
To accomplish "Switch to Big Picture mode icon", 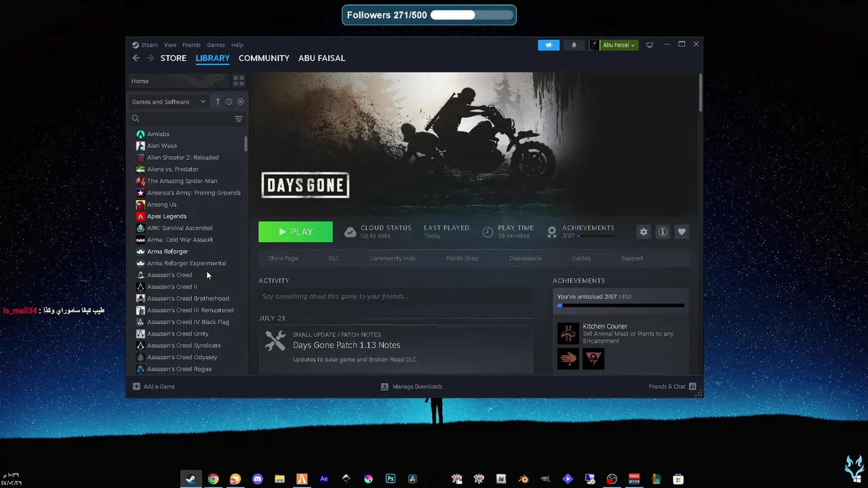I will pyautogui.click(x=650, y=45).
